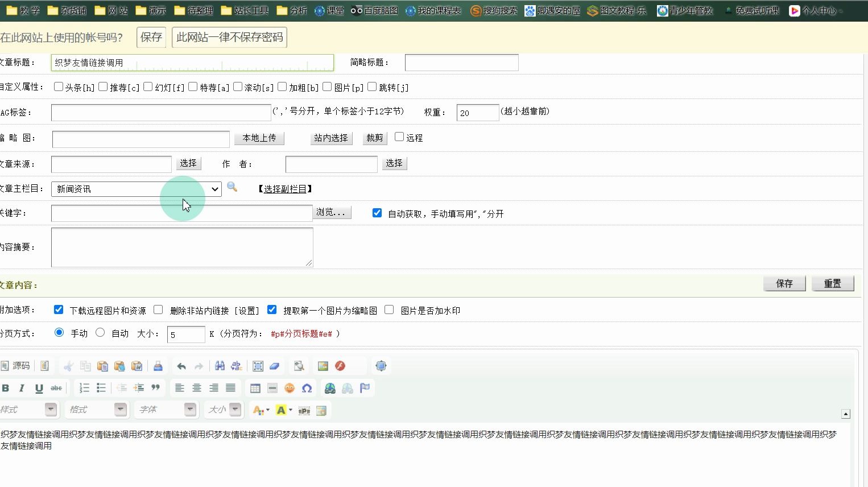
Task: Click the print icon in the editor toolbar
Action: [158, 366]
